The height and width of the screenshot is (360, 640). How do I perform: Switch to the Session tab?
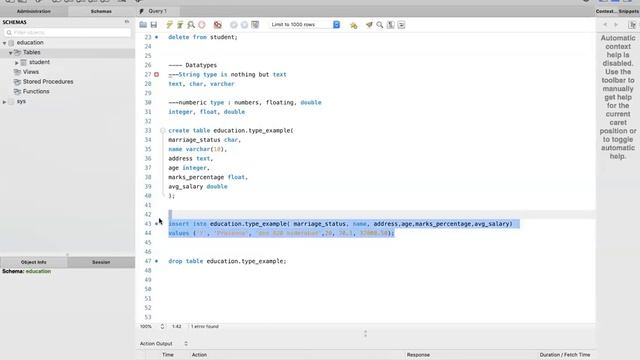tap(101, 262)
